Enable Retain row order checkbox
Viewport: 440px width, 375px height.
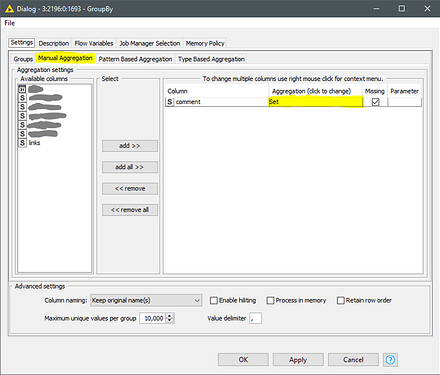340,300
